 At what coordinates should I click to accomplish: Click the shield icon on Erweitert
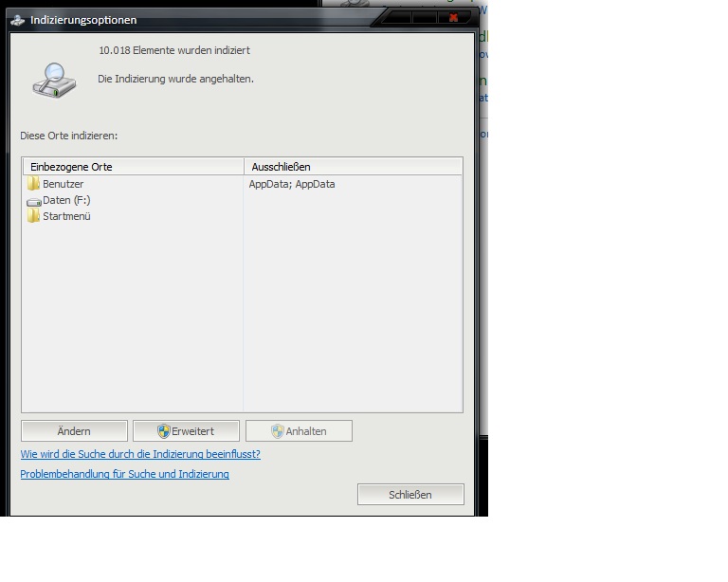coord(164,431)
